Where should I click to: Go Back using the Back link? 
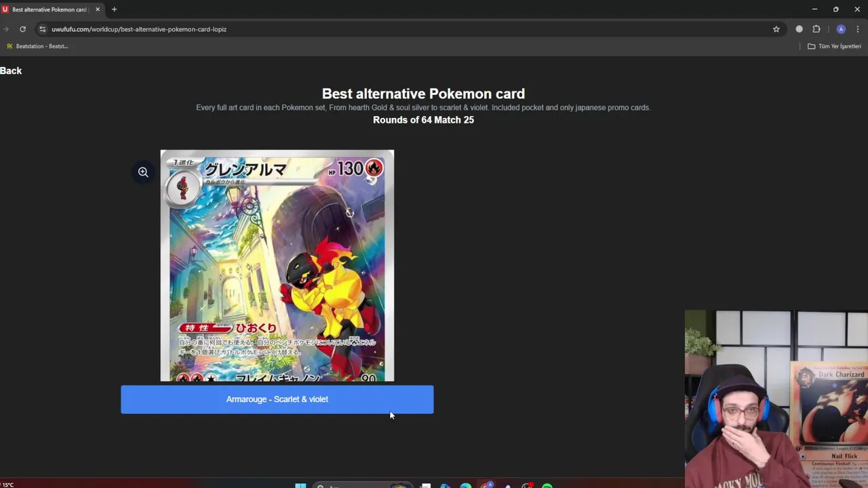tap(11, 70)
